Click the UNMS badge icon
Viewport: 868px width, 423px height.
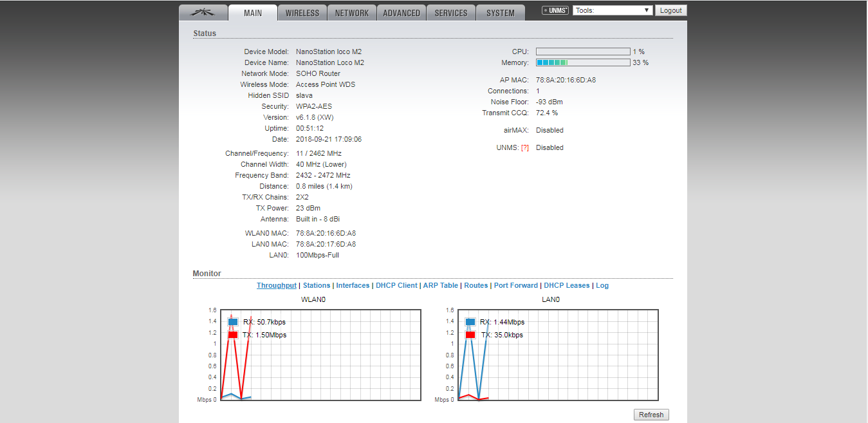tap(555, 10)
